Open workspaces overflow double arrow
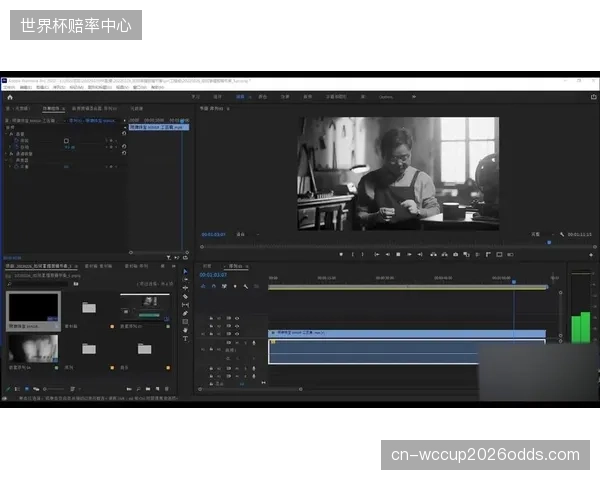Image resolution: width=600 pixels, height=480 pixels. pos(414,97)
